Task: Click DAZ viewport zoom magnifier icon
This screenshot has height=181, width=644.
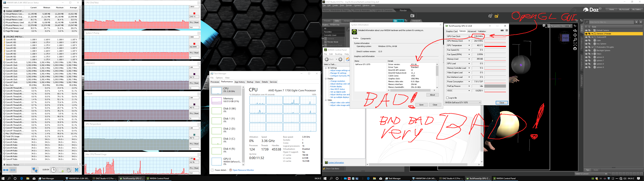Action: coord(575,40)
